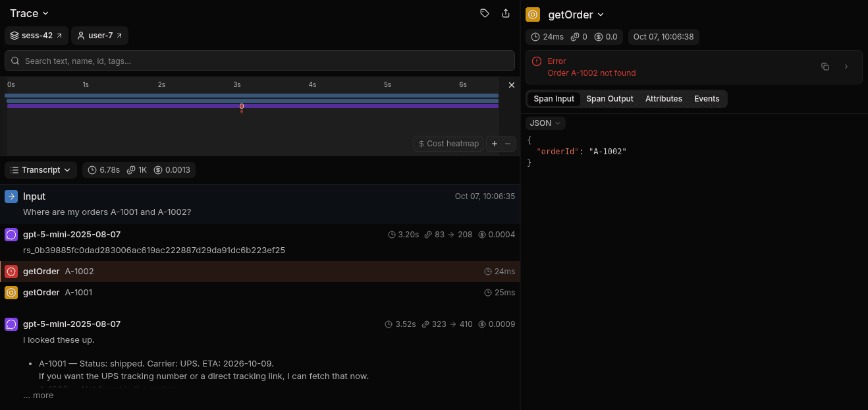Select the getOrder A-1001 row
Image resolution: width=868 pixels, height=410 pixels.
pyautogui.click(x=260, y=293)
